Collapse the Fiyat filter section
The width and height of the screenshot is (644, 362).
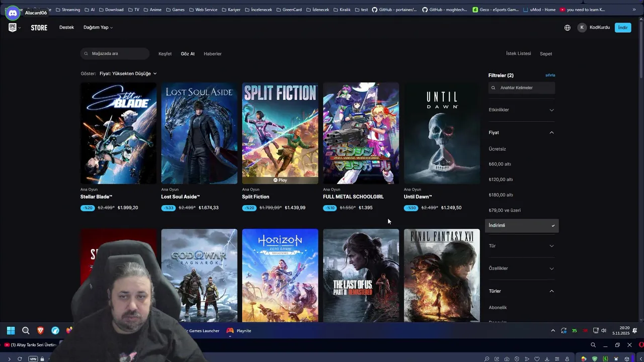pos(522,133)
